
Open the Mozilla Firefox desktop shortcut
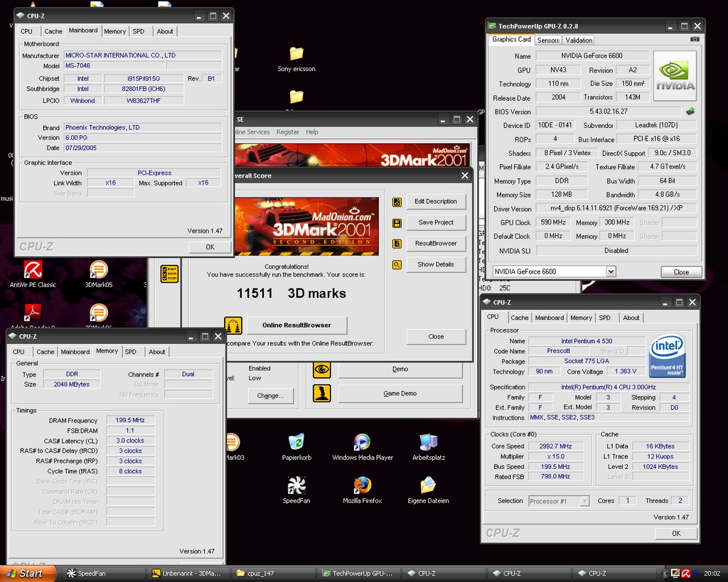click(x=363, y=490)
